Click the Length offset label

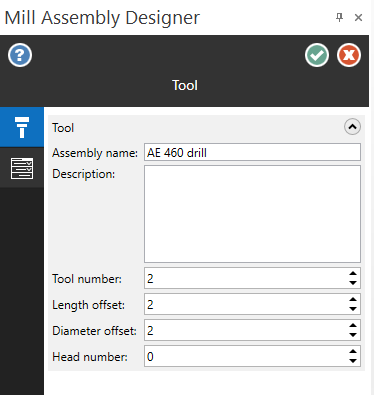tap(88, 305)
